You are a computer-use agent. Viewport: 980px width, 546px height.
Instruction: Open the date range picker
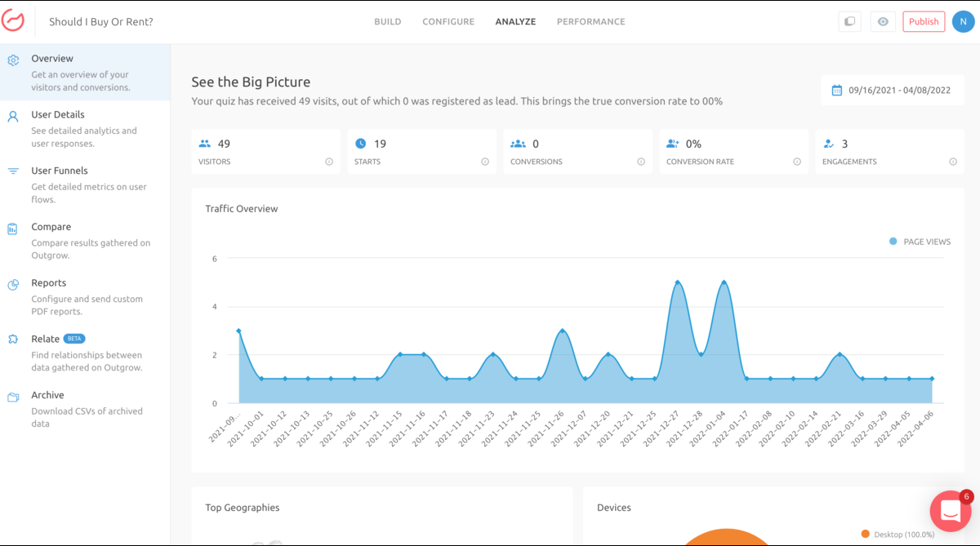(891, 91)
